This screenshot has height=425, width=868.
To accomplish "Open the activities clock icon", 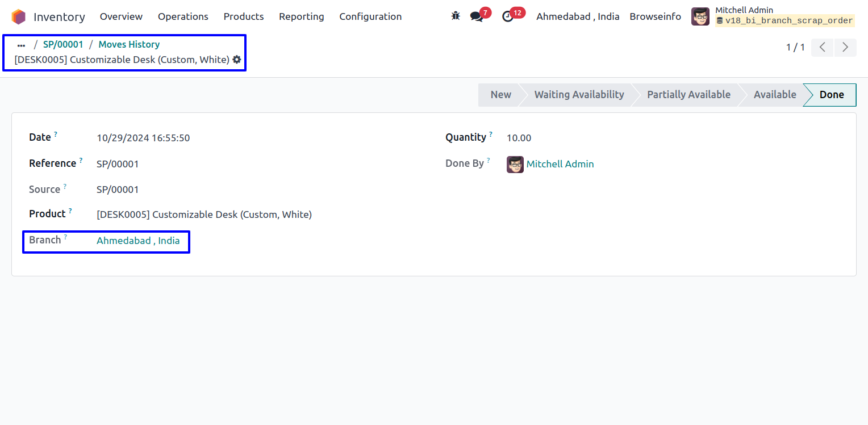I will [x=508, y=16].
